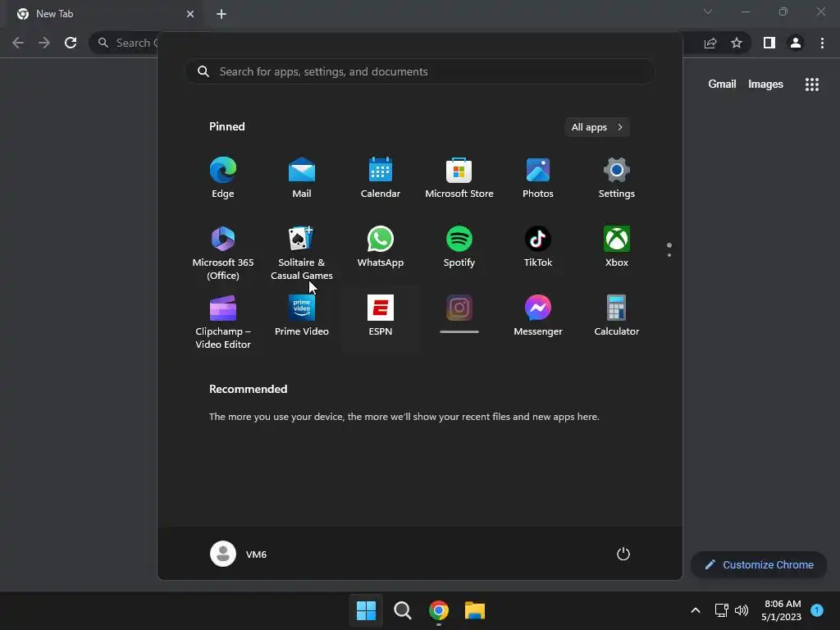Open the TikTok app
Screen dimensions: 840x630
click(538, 246)
